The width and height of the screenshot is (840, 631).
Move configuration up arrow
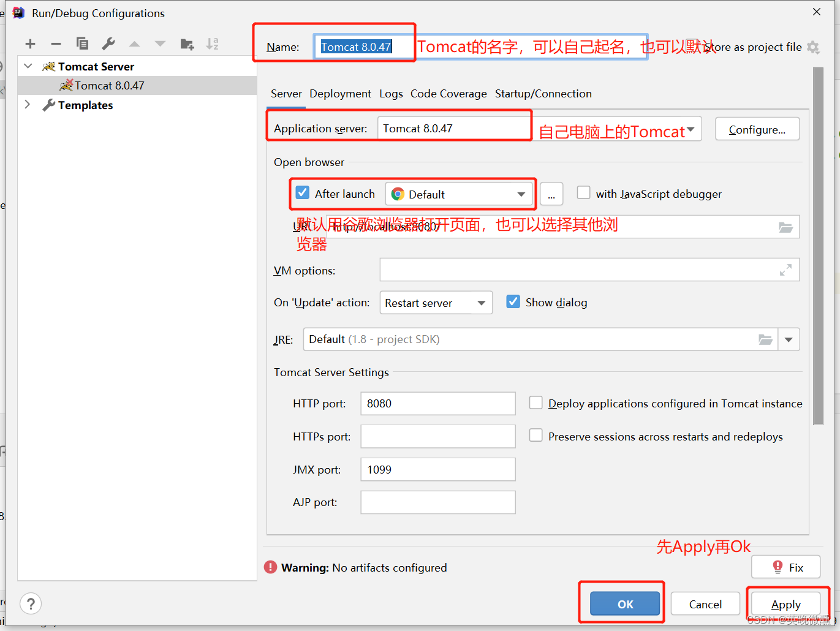[x=134, y=44]
